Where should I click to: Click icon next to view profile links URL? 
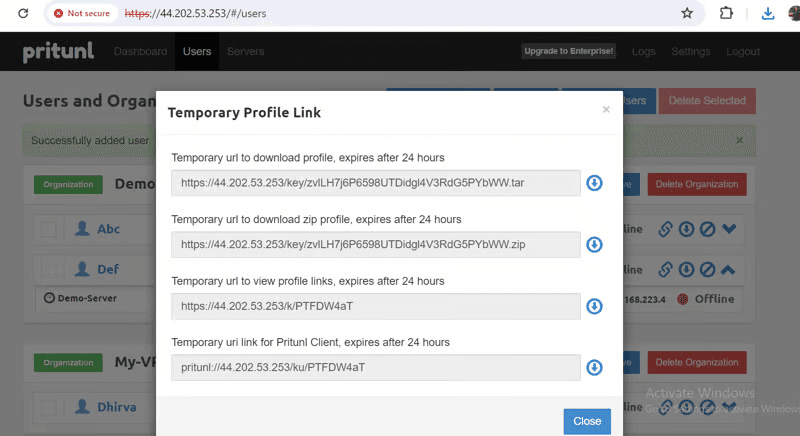(x=594, y=306)
